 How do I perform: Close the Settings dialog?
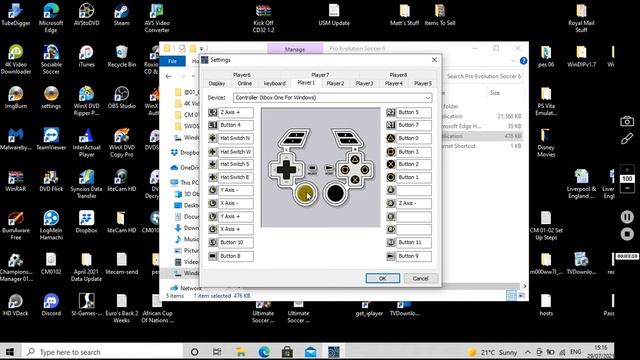434,60
